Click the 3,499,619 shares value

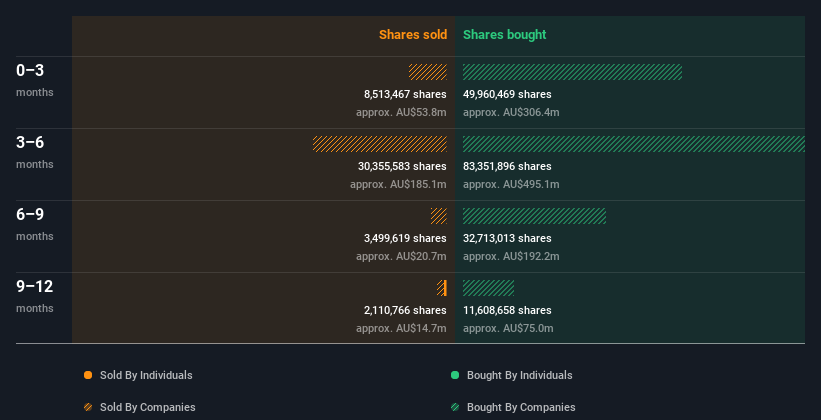(405, 238)
